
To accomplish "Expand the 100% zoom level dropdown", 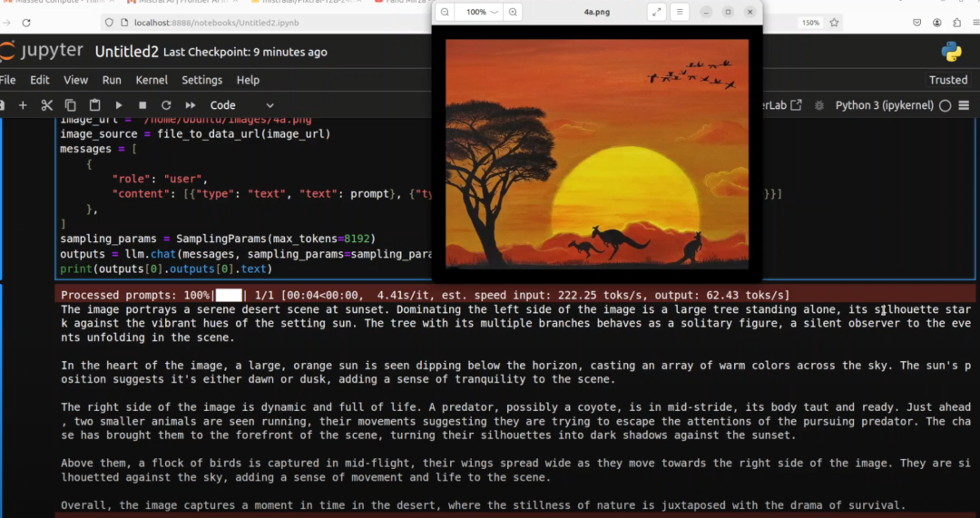I will [x=481, y=12].
